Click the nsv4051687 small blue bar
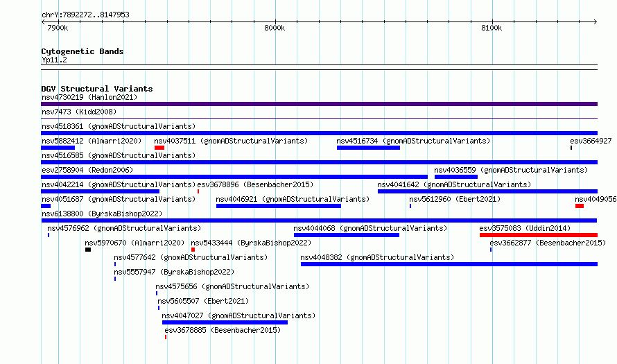617x364 pixels. click(x=46, y=206)
